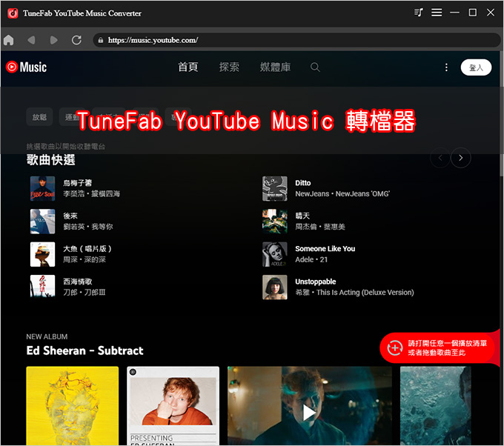
Task: Close the TuneFab window
Action: click(x=491, y=13)
